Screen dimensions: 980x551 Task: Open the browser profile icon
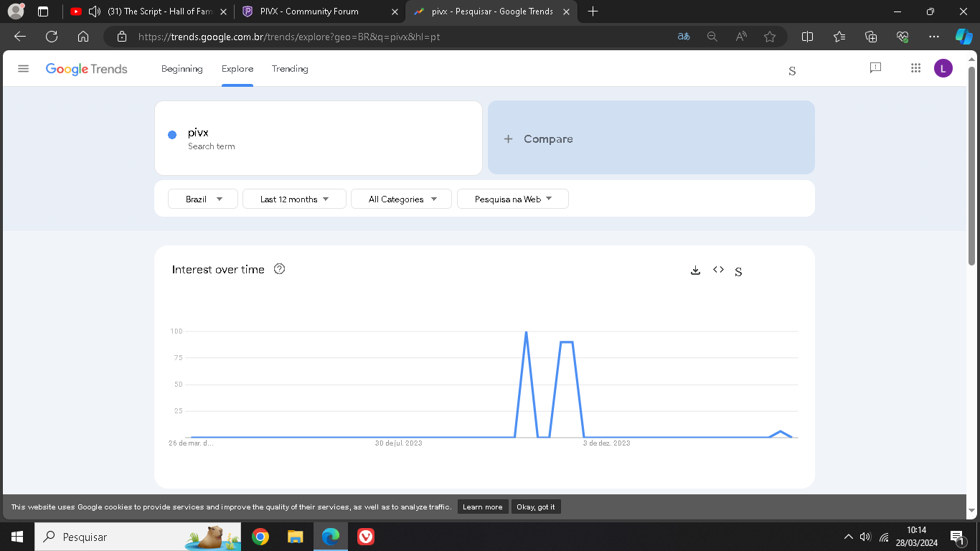tap(16, 11)
